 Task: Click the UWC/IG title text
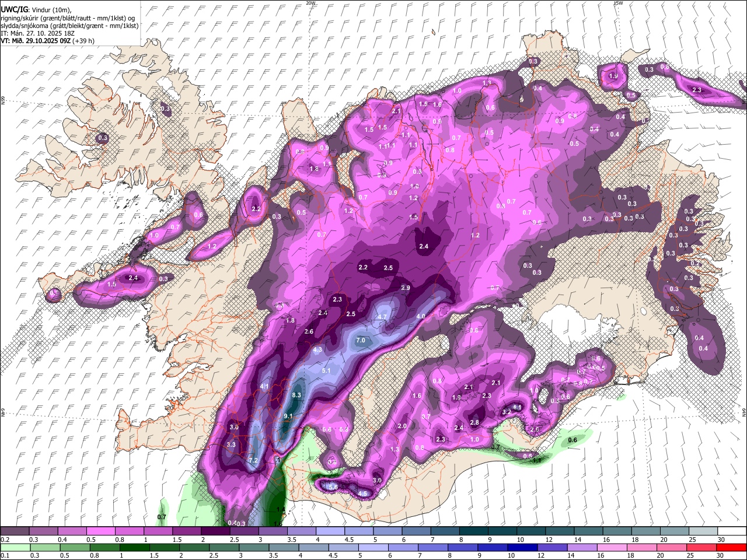15,10
